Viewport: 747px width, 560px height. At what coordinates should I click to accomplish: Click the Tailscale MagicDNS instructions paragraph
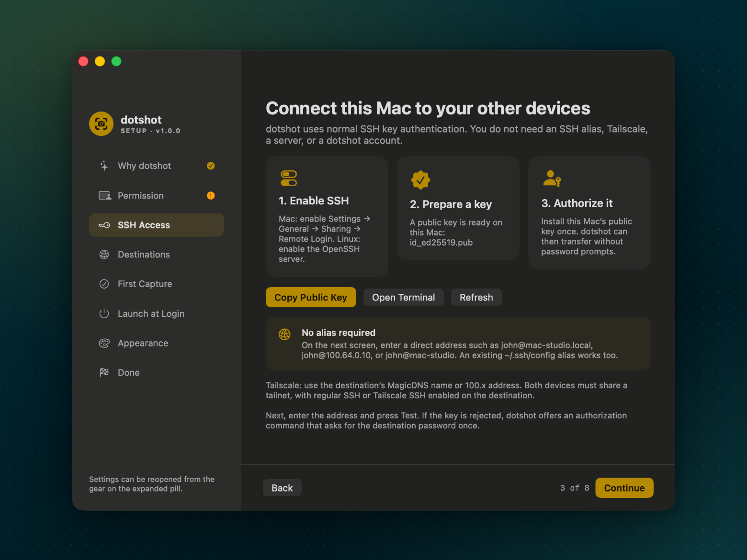pos(446,391)
